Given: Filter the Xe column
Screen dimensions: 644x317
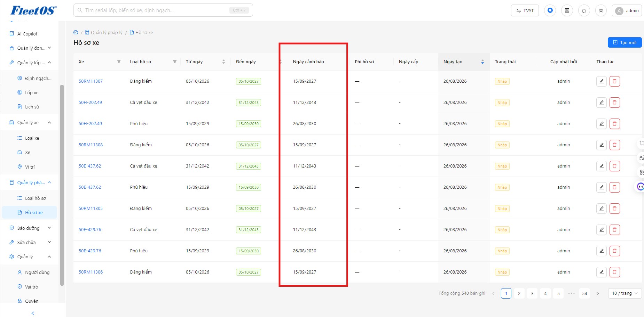Looking at the screenshot, I should pyautogui.click(x=119, y=62).
